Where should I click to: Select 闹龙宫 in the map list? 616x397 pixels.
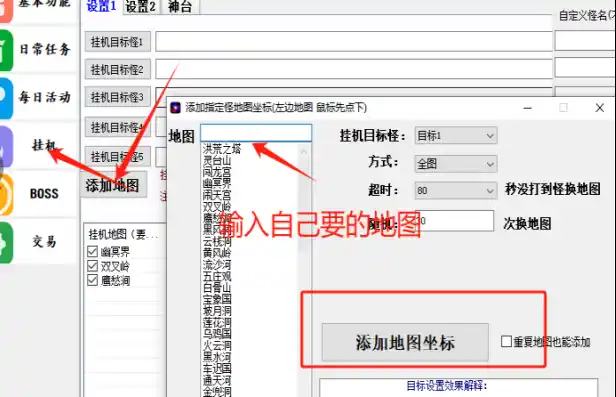pyautogui.click(x=217, y=172)
